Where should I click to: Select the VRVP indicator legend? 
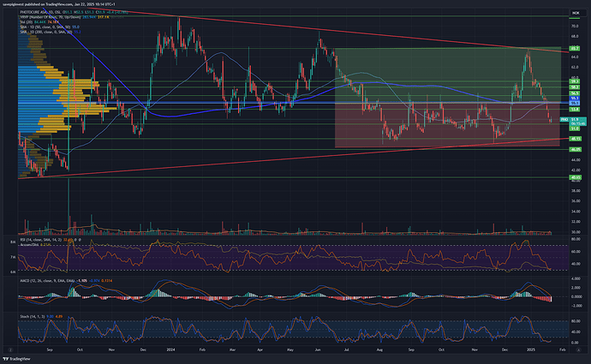72,17
